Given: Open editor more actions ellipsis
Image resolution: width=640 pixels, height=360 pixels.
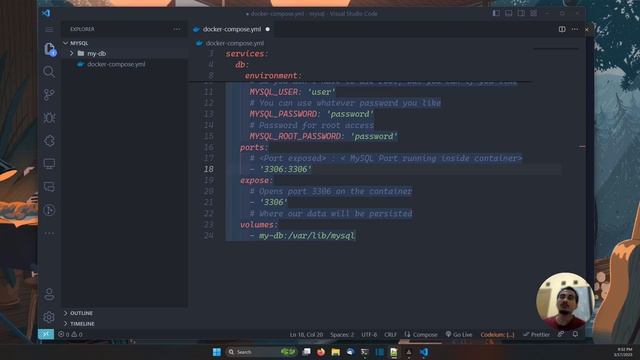Looking at the screenshot, I should tap(575, 29).
